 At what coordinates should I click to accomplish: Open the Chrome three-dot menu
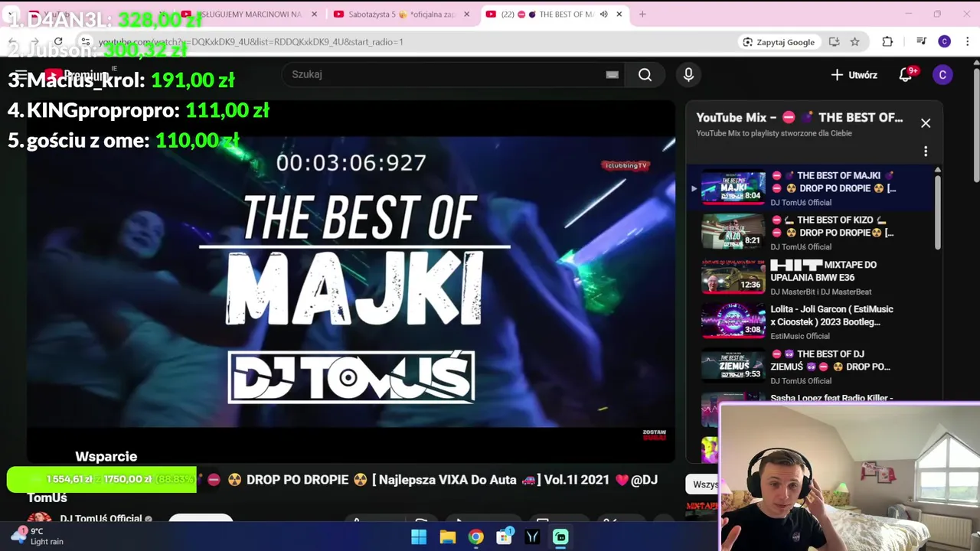[x=968, y=42]
